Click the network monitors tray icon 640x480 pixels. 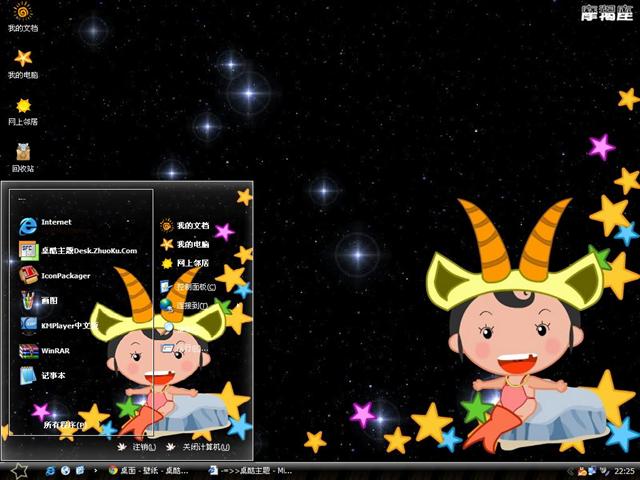point(592,471)
